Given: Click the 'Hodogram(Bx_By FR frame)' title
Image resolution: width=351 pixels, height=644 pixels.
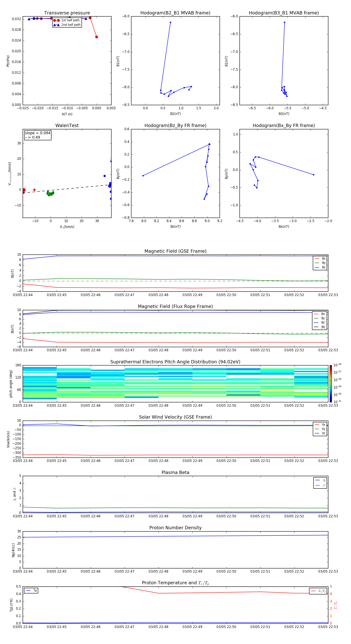Looking at the screenshot, I should tap(284, 125).
